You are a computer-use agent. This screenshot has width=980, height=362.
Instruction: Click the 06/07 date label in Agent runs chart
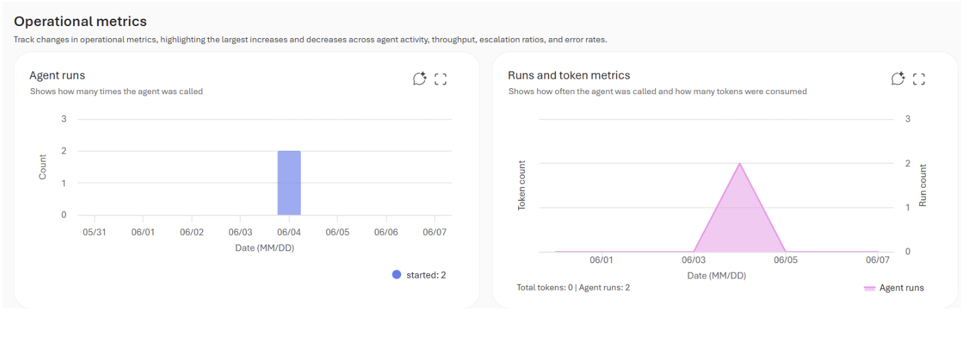click(x=435, y=232)
